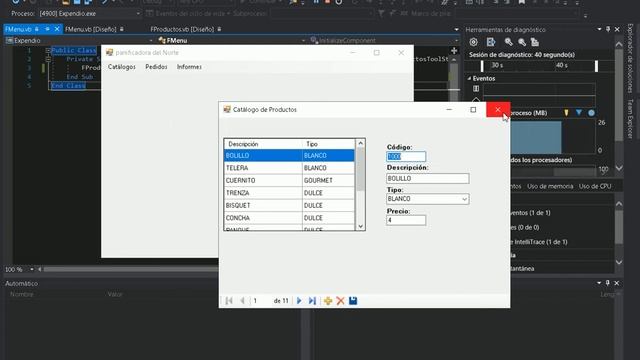Open the diagnostic tools window options dropdown
The image size is (640, 360).
(599, 29)
